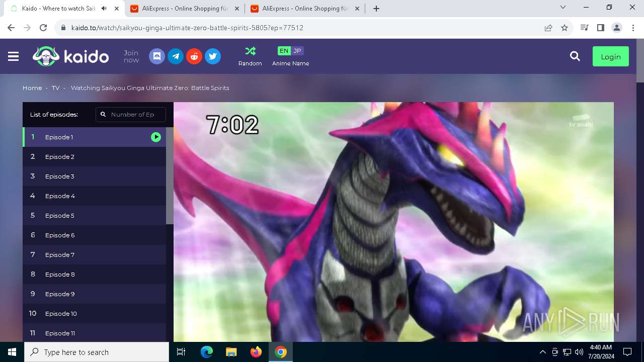The height and width of the screenshot is (362, 644).
Task: Click the Kaido logo
Action: point(70,56)
